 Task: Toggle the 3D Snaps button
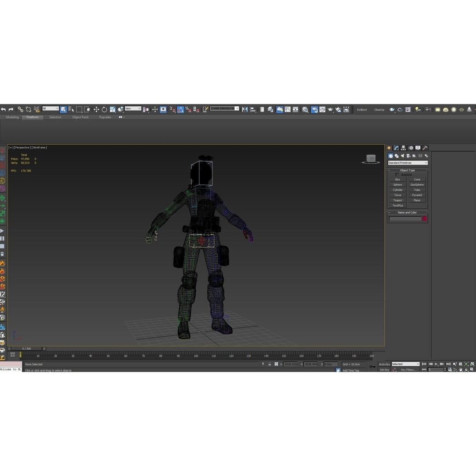(172, 110)
